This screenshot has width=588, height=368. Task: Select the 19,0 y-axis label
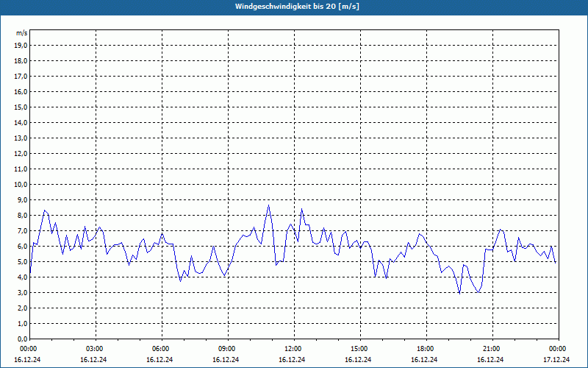pyautogui.click(x=21, y=46)
